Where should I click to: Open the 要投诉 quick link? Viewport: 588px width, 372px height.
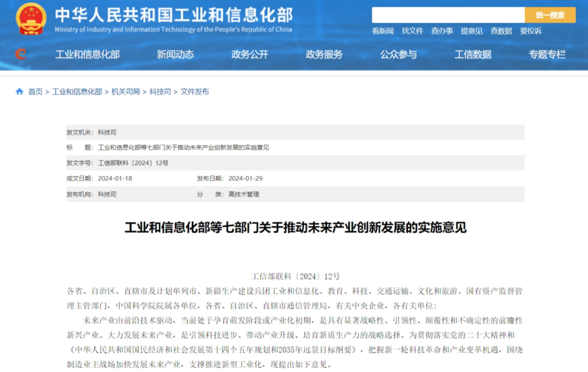coord(531,31)
